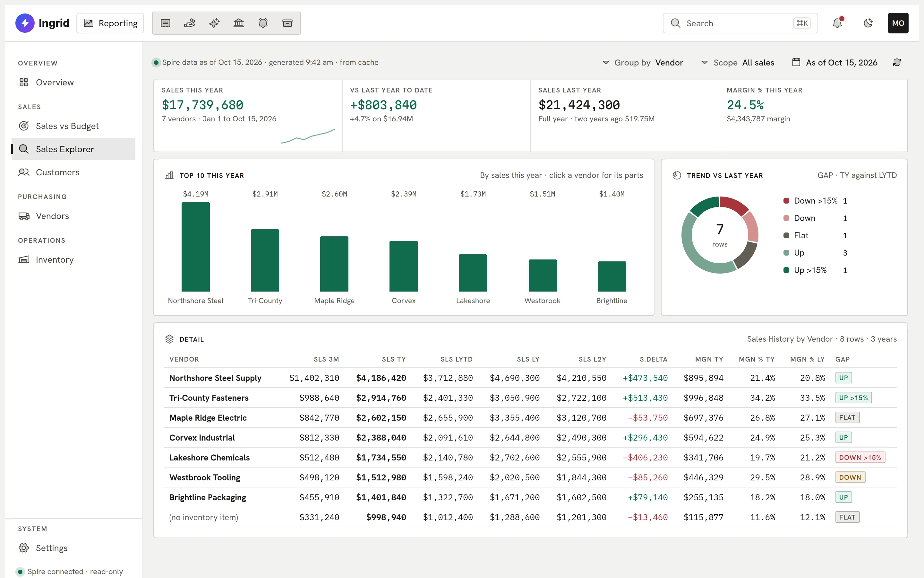Click the DOWN >15% badge for Lakeshore Chemicals
The image size is (924, 578).
pyautogui.click(x=860, y=458)
